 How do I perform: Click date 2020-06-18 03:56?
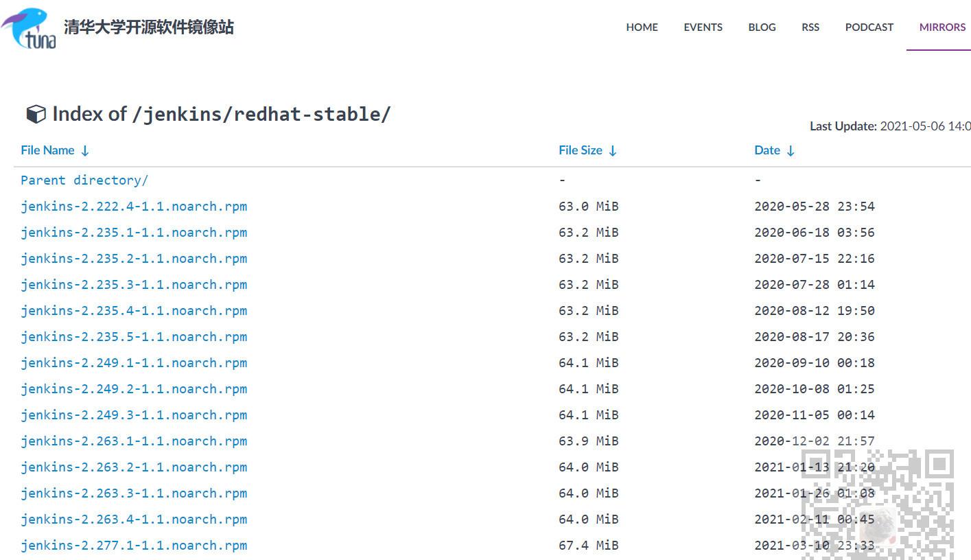[814, 232]
